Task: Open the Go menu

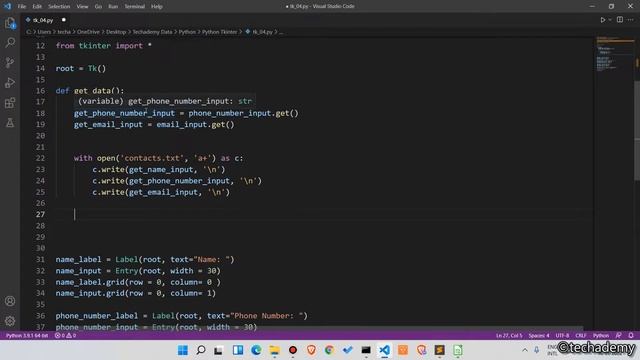Action: coord(98,7)
